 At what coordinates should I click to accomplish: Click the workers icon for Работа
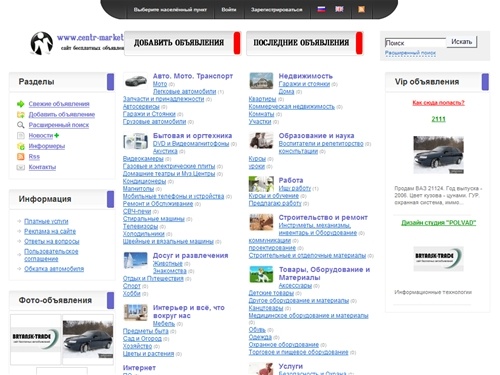(x=261, y=184)
